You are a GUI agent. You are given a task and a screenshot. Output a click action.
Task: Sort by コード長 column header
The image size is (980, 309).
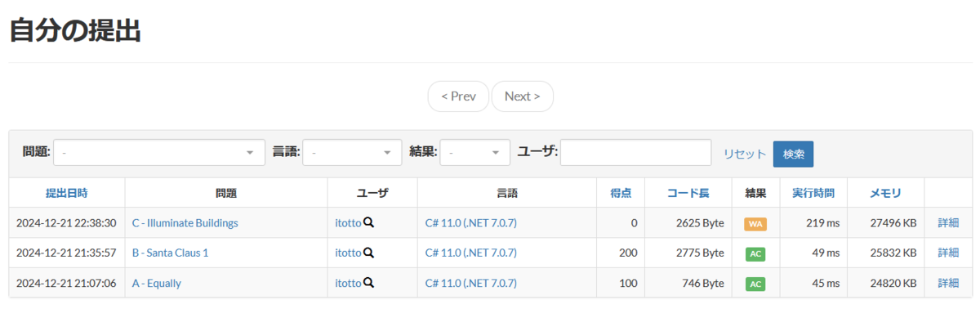pyautogui.click(x=688, y=193)
